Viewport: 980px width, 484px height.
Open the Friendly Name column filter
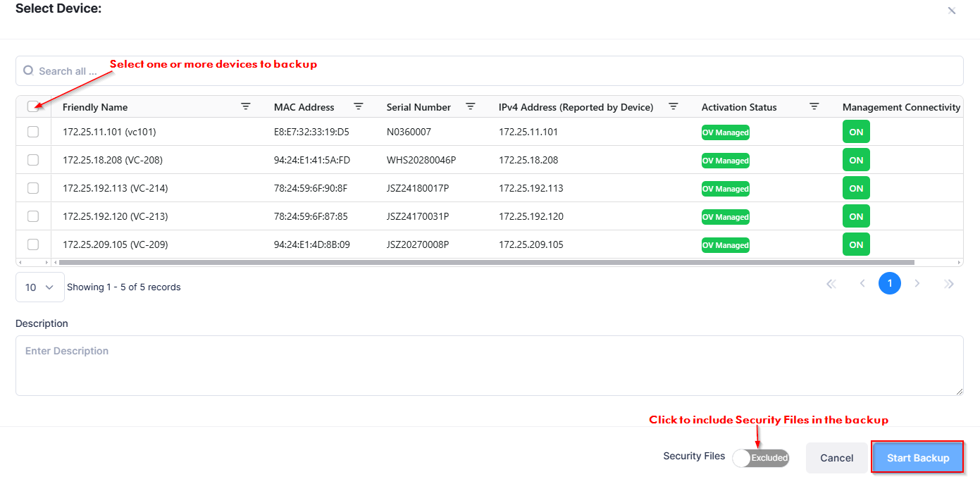pos(246,106)
